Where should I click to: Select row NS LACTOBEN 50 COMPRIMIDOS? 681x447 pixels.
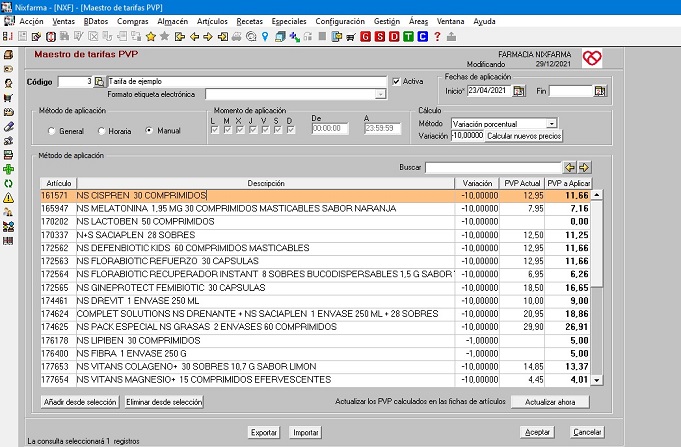tap(316, 222)
